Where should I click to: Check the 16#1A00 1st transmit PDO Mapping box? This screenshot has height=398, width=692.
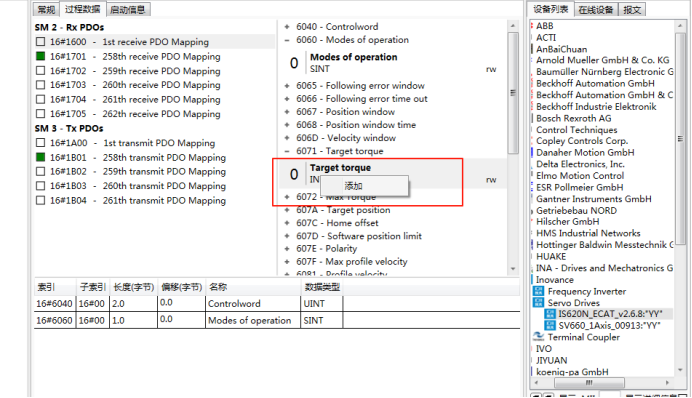41,143
